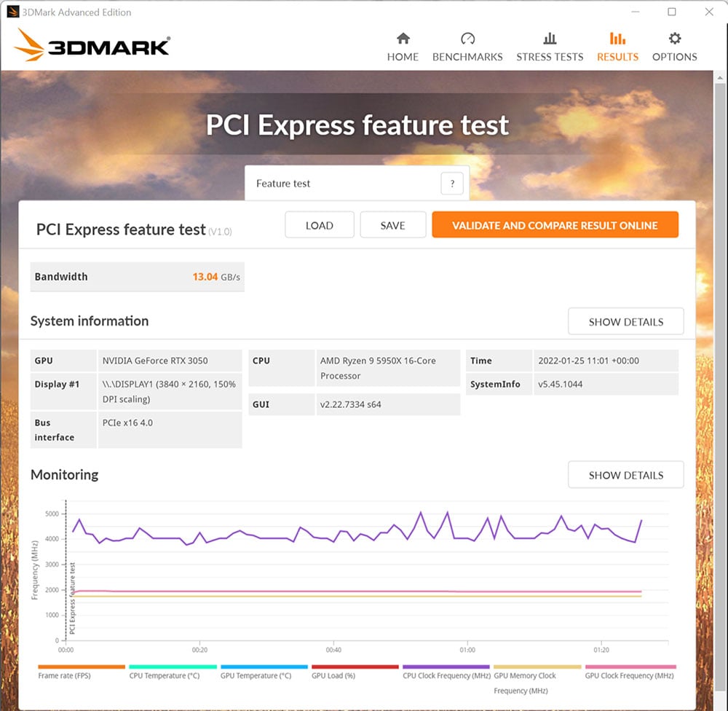
Task: Click the SAVE button
Action: pyautogui.click(x=393, y=225)
